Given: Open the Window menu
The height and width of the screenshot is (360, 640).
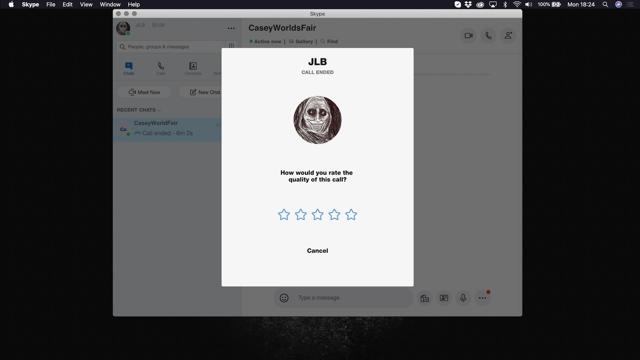Looking at the screenshot, I should tap(110, 4).
